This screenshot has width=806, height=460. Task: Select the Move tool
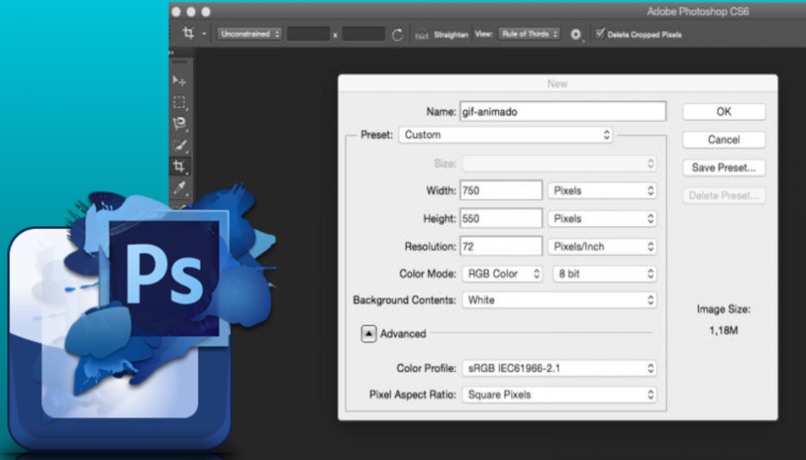180,80
